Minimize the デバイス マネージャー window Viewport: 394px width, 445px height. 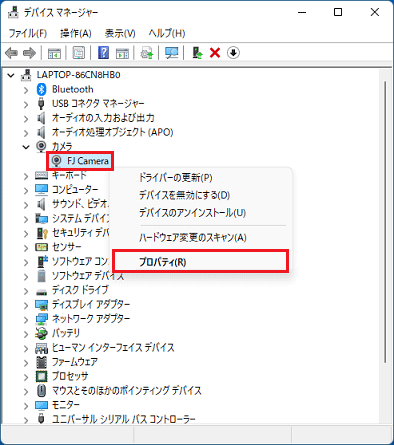pyautogui.click(x=302, y=13)
